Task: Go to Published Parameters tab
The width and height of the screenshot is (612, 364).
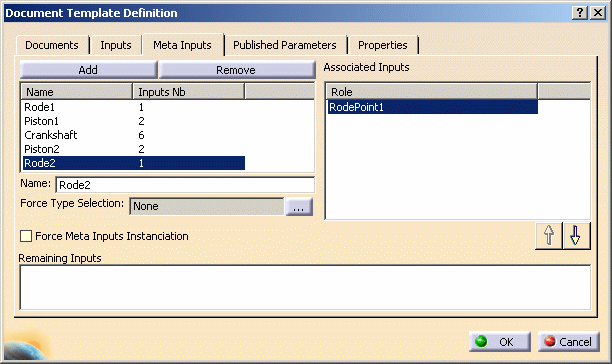Action: coord(285,45)
